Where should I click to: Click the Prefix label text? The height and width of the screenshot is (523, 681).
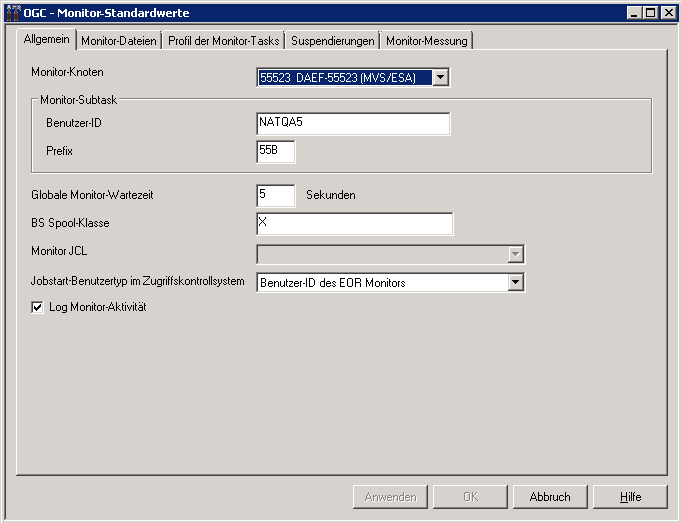click(x=60, y=151)
